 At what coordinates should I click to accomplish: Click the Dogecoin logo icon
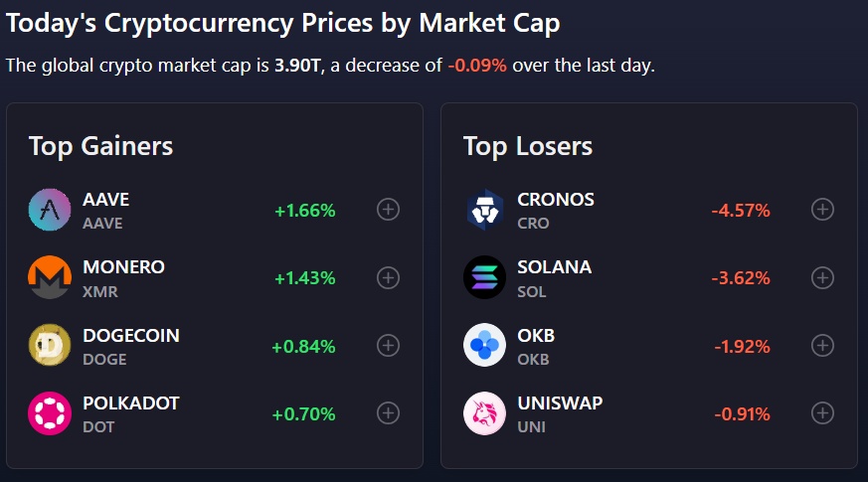(x=50, y=345)
